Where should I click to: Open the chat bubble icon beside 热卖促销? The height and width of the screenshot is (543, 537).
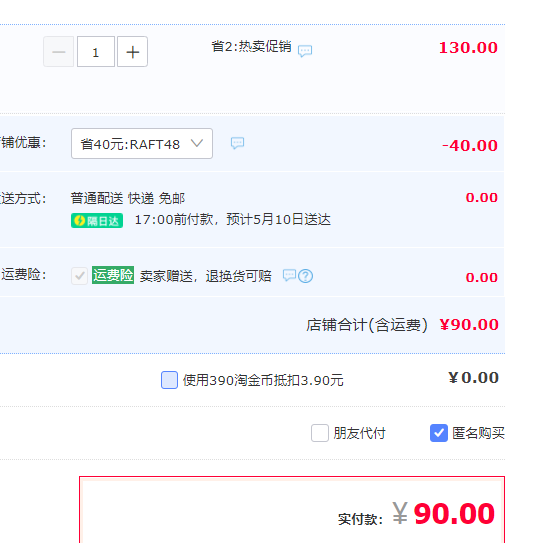(305, 51)
